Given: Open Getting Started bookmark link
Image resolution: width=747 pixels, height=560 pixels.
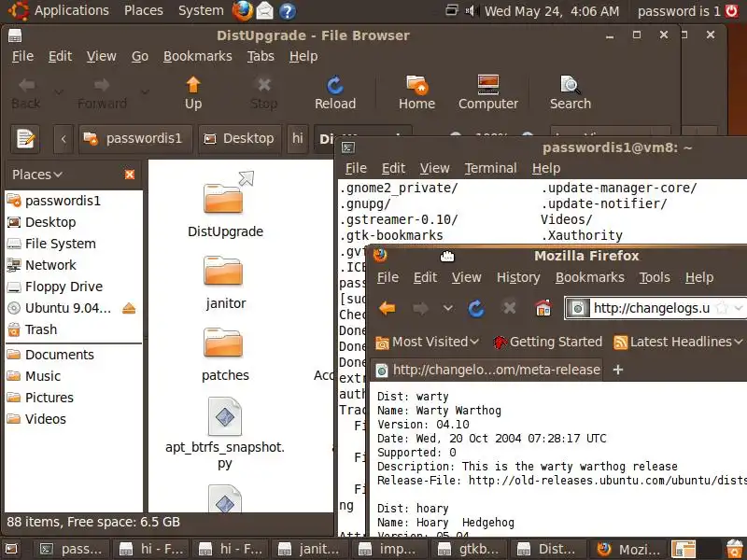Looking at the screenshot, I should coord(547,342).
